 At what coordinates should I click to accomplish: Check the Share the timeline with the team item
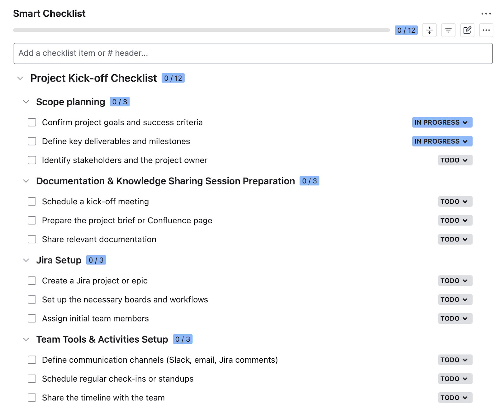32,397
